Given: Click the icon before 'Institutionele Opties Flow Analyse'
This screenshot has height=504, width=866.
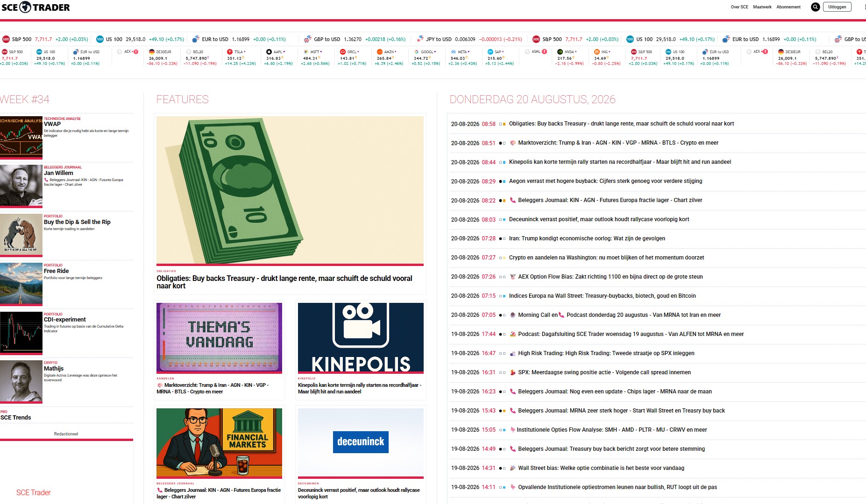Looking at the screenshot, I should pos(512,430).
